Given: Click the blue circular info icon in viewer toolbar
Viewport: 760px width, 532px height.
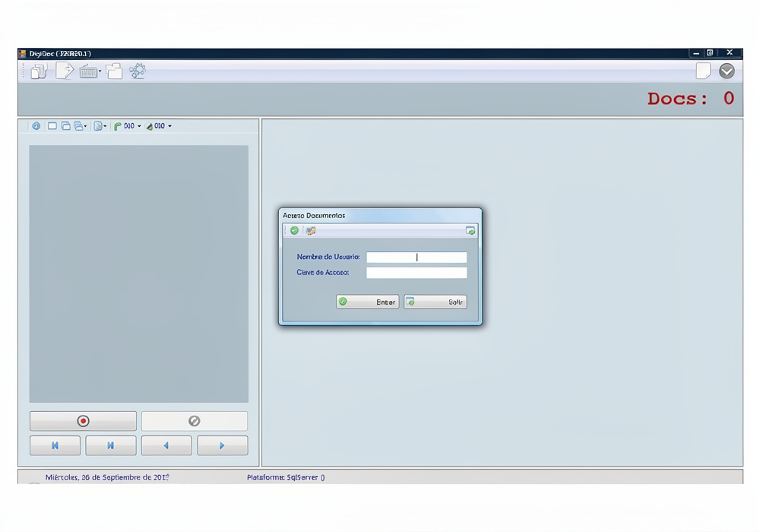Looking at the screenshot, I should click(x=36, y=126).
